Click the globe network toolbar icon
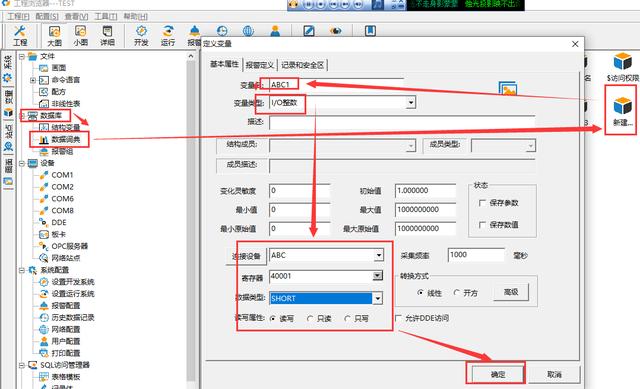 pos(248,31)
